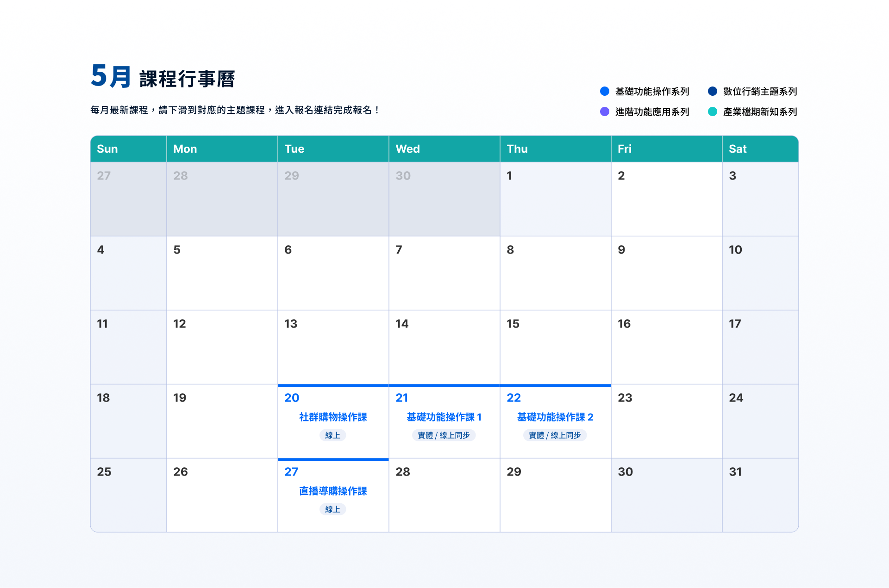Select date 17 on Saturday
Screen dimensions: 889x588
tap(735, 324)
